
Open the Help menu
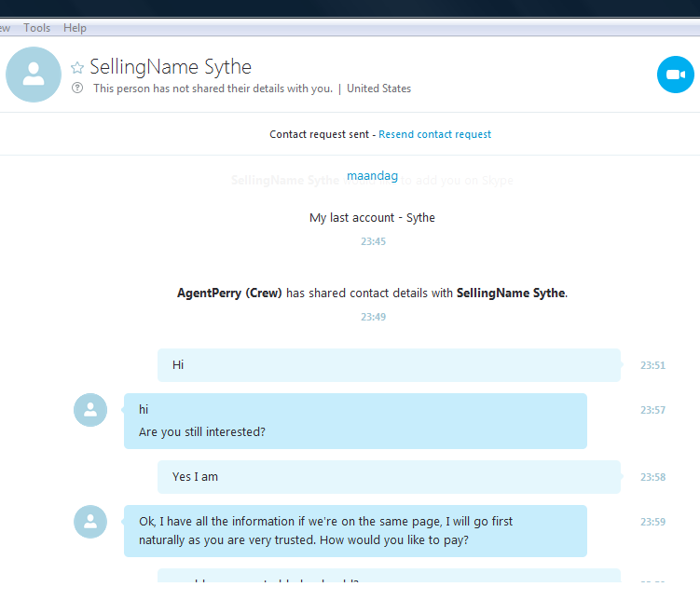tap(75, 28)
